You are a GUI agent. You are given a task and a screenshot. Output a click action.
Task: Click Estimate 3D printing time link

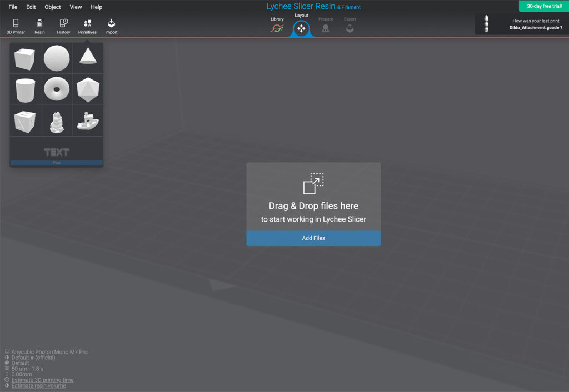(x=42, y=380)
